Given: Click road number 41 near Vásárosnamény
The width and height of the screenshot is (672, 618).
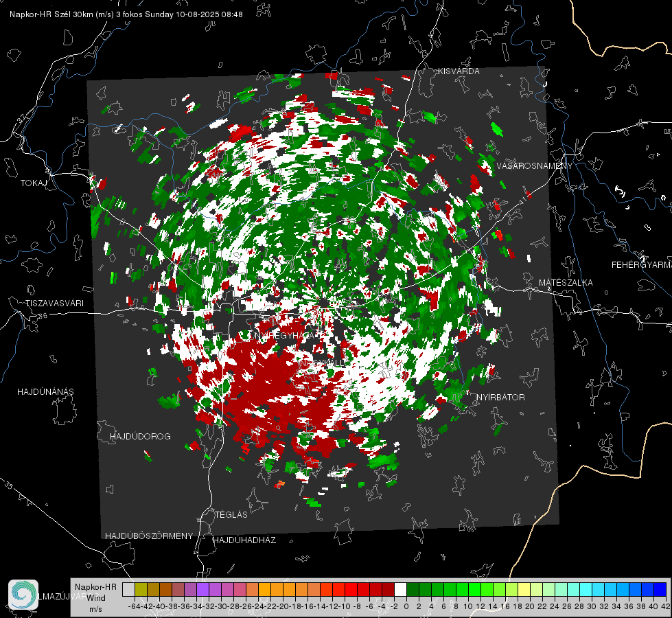Looking at the screenshot, I should click(x=522, y=202).
